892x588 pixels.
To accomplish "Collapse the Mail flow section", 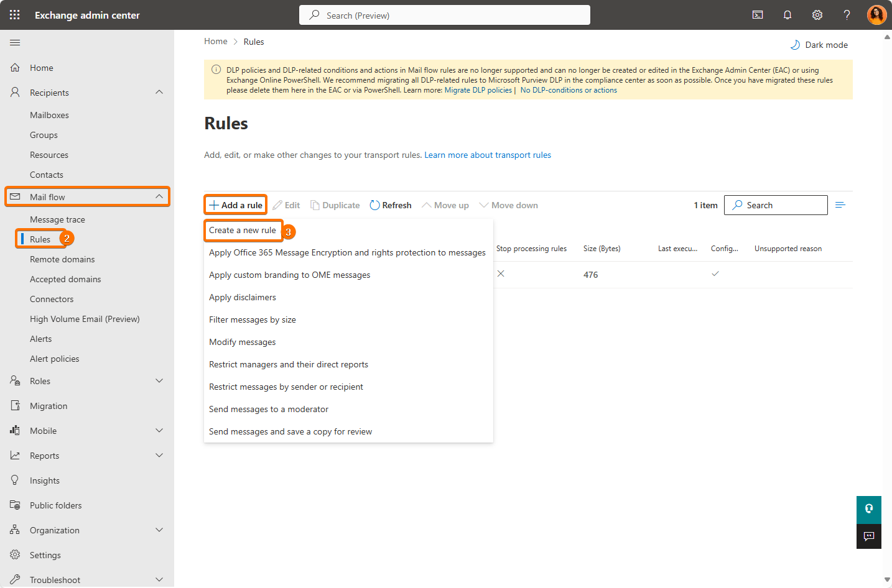I will click(159, 197).
